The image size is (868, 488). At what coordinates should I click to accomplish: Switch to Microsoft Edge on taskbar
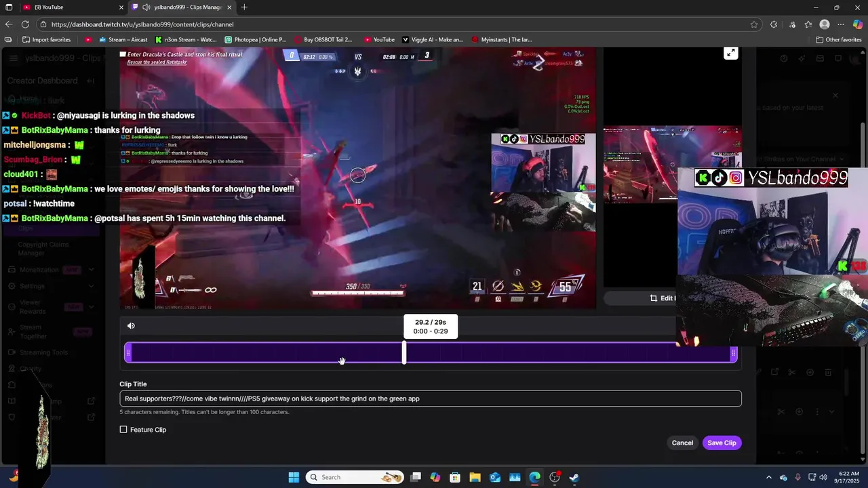pyautogui.click(x=534, y=477)
